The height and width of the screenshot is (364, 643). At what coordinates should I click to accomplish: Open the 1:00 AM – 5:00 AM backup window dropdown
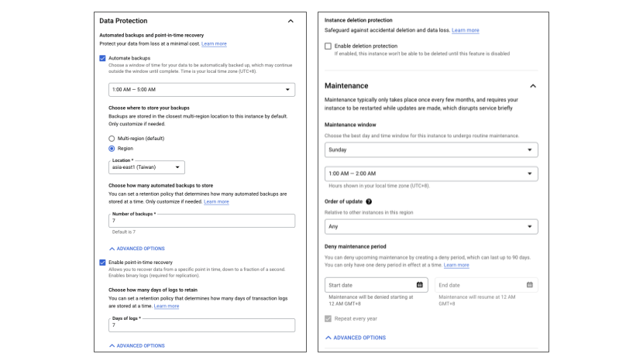tap(201, 89)
